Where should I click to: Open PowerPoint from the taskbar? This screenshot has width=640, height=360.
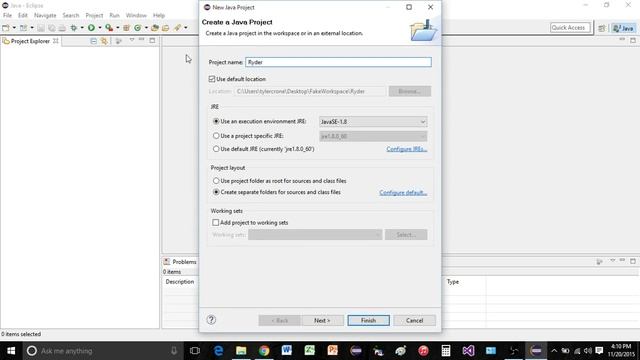pyautogui.click(x=332, y=351)
